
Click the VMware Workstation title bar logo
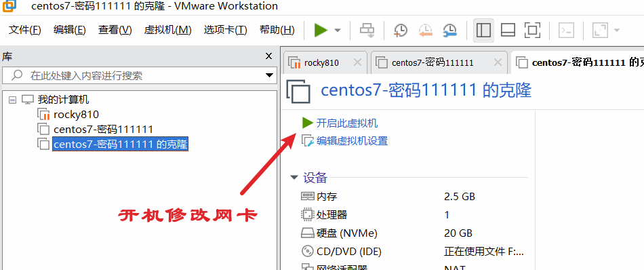(9, 5)
